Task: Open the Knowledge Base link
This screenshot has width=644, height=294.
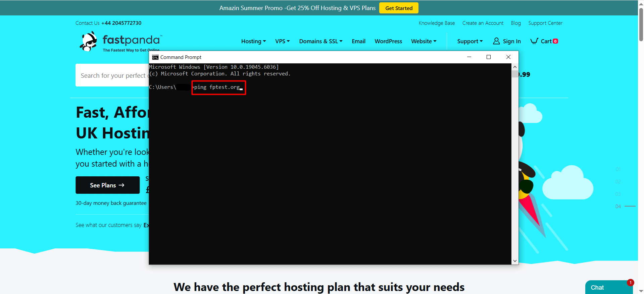Action: click(437, 23)
